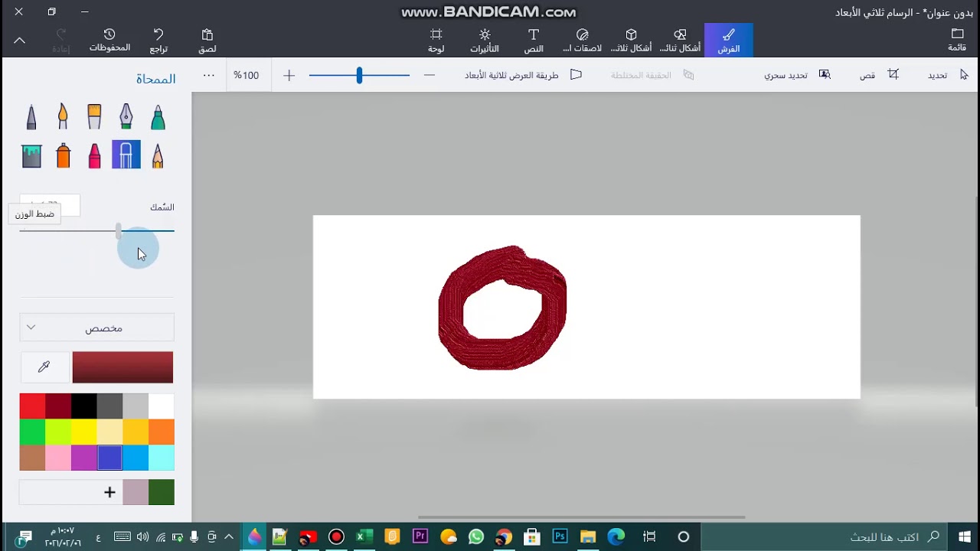Click الحقيقة المختلطة (Mixed reality)
This screenshot has width=980, height=551.
[x=651, y=75]
